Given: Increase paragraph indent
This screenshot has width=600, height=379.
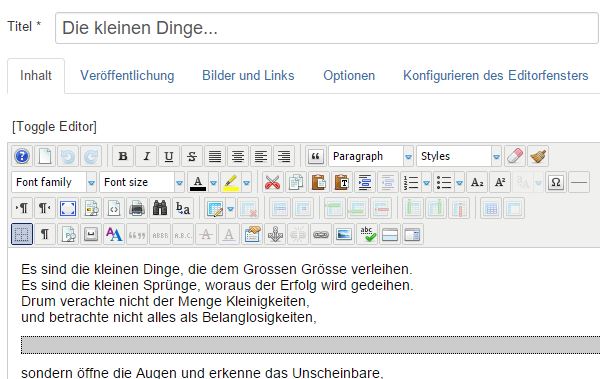Looking at the screenshot, I should [x=365, y=182].
